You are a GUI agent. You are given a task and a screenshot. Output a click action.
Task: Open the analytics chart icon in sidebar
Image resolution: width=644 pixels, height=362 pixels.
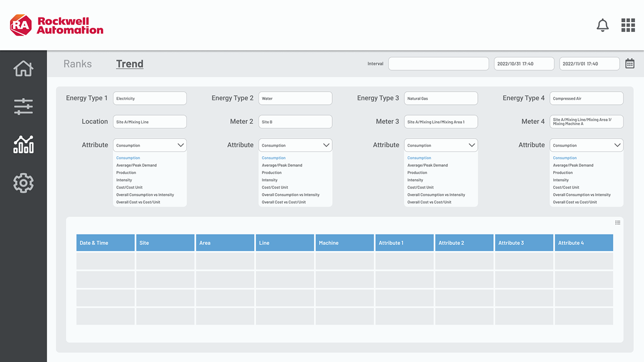click(23, 144)
